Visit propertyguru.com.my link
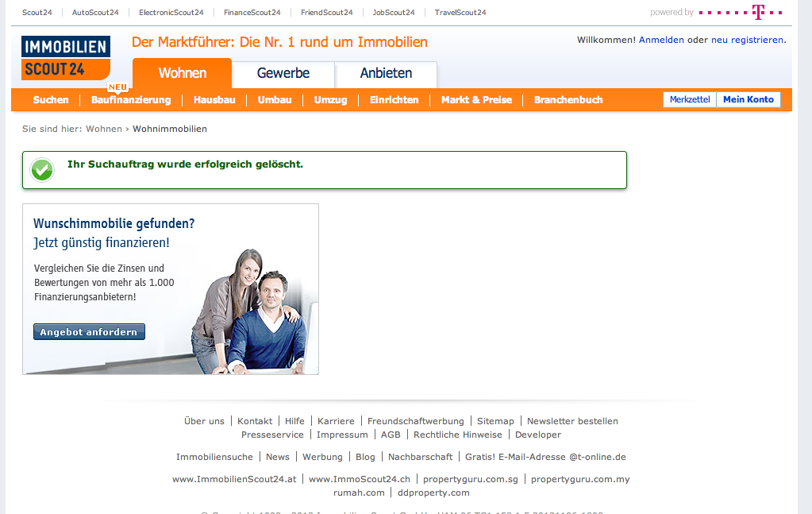812x514 pixels. pyautogui.click(x=580, y=479)
